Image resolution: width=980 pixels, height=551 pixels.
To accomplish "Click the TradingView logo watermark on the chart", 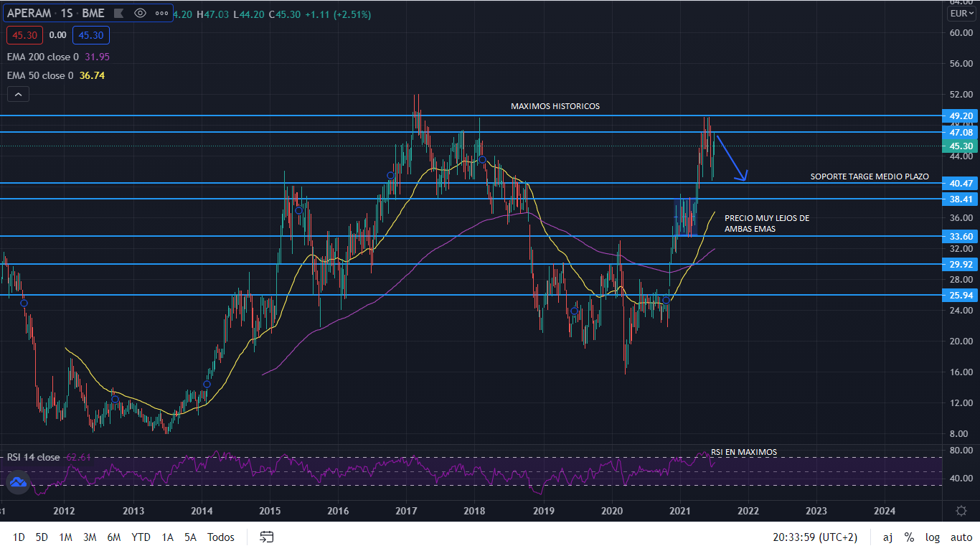I will 17,483.
